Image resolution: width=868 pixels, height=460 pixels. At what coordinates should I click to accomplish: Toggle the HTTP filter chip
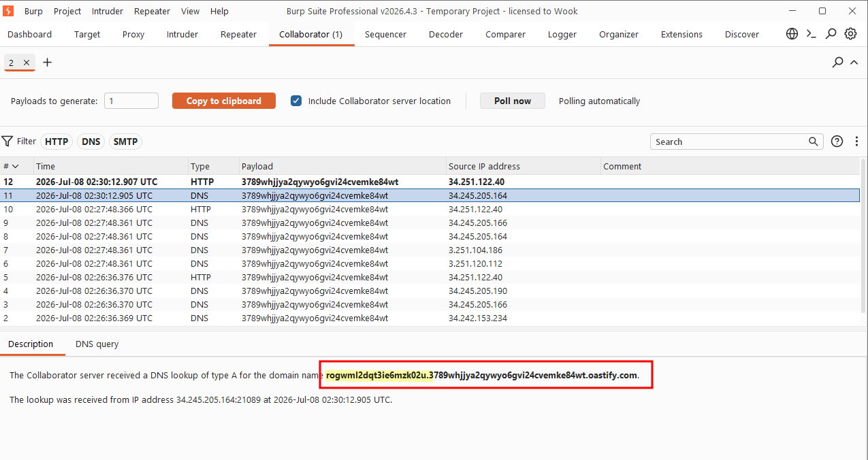coord(57,142)
